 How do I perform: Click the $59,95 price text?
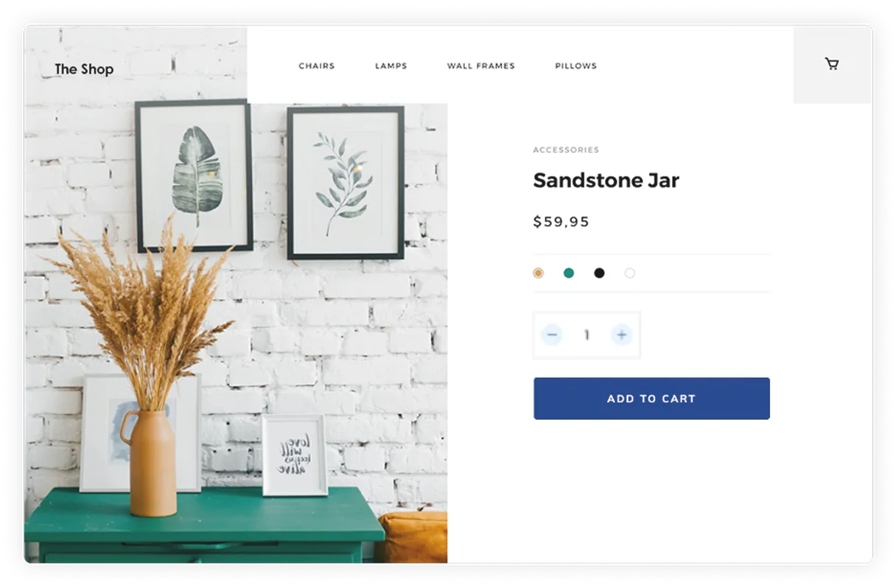point(561,222)
